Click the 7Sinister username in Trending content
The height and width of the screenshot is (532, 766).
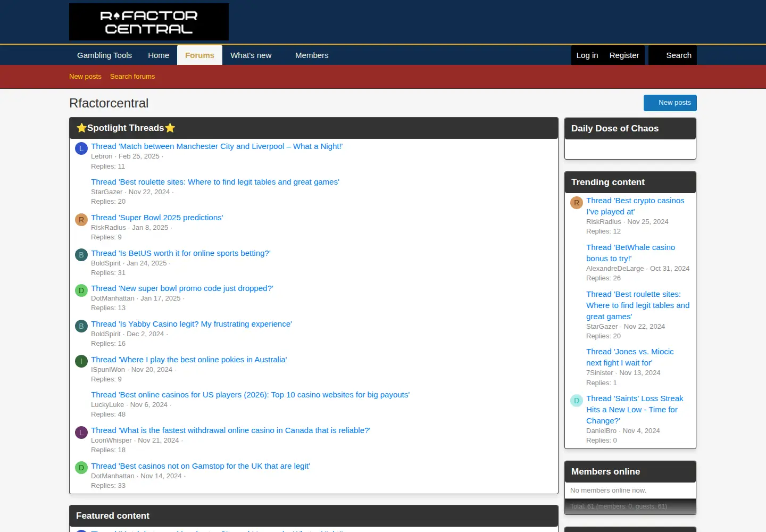point(600,373)
